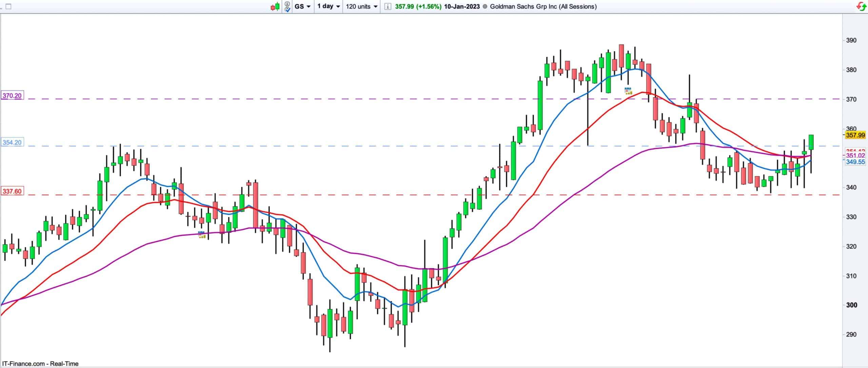868x368 pixels.
Task: Select the 370.20 purple level label
Action: (12, 96)
